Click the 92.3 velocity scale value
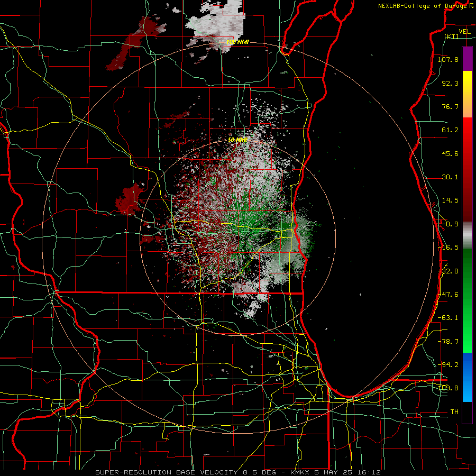The image size is (476, 476). pyautogui.click(x=450, y=83)
